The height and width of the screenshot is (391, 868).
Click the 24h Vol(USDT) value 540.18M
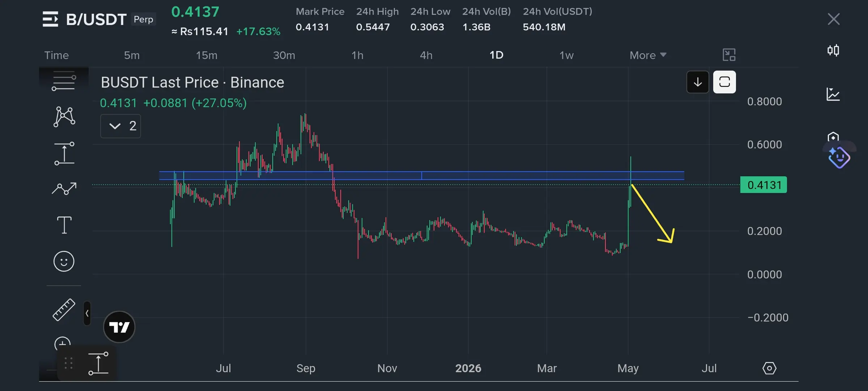544,27
